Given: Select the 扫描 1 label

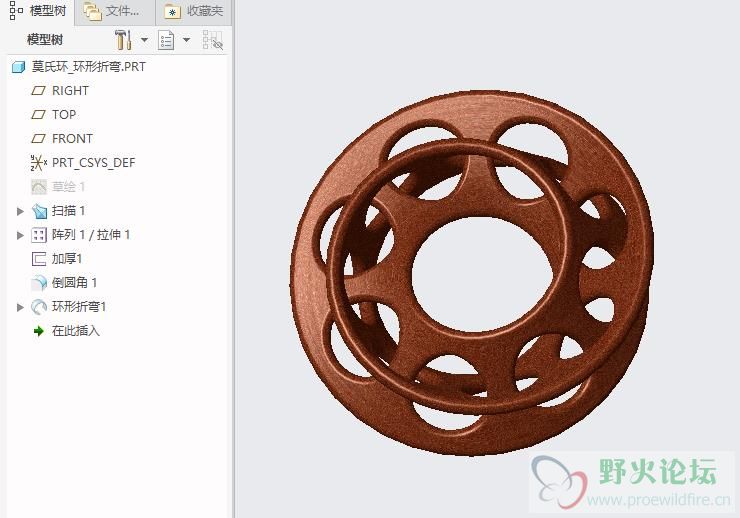Looking at the screenshot, I should tap(68, 211).
